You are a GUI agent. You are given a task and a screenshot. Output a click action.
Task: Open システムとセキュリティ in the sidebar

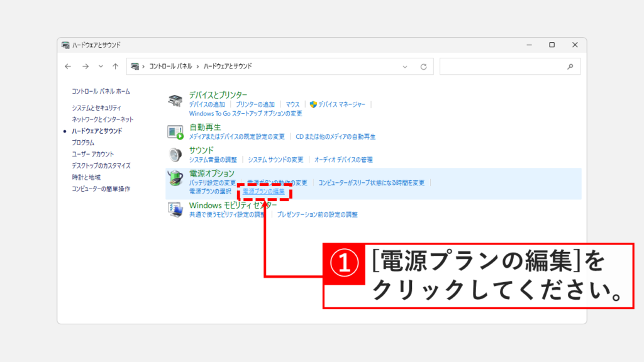96,108
